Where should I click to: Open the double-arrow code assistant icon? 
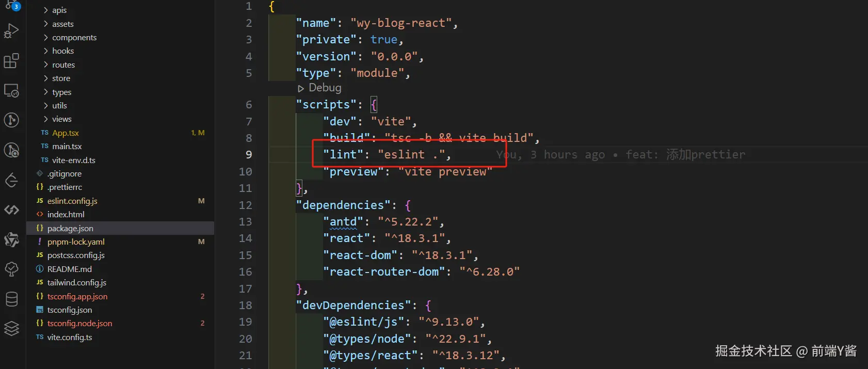pos(11,210)
